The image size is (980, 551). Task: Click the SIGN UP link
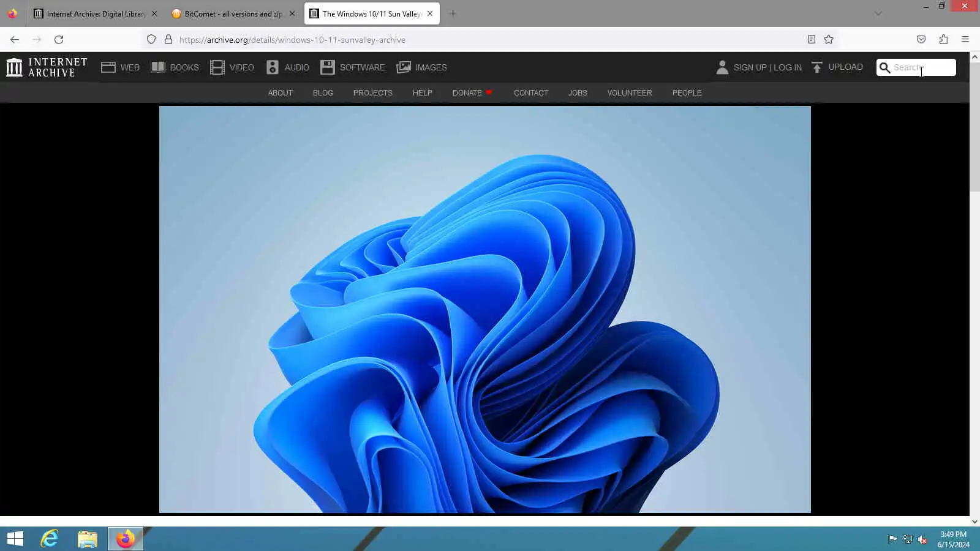pos(750,67)
